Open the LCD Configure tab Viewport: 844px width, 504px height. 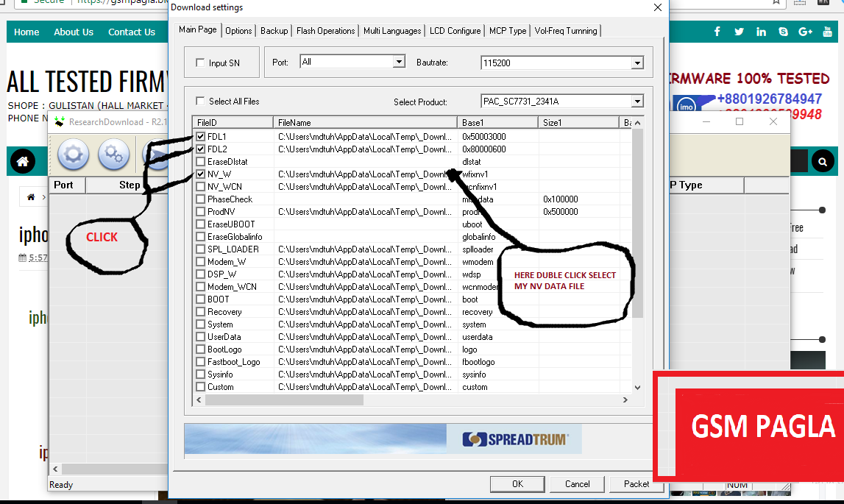pyautogui.click(x=455, y=31)
